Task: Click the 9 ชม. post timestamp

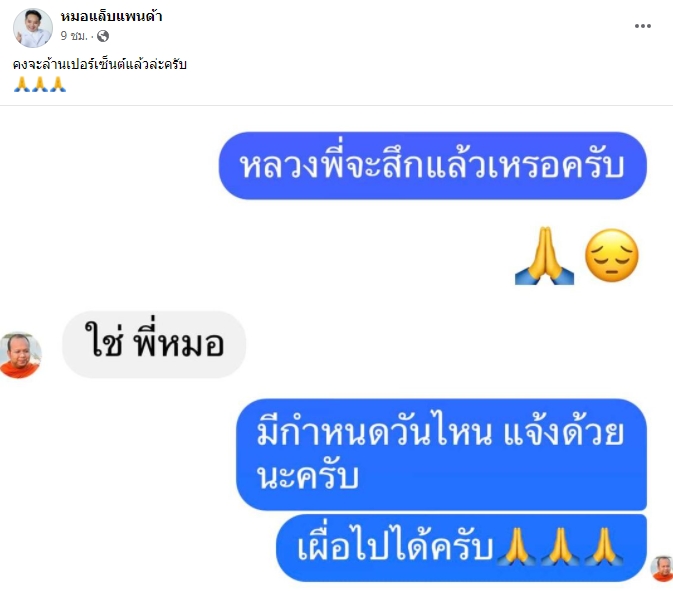Action: click(x=73, y=36)
